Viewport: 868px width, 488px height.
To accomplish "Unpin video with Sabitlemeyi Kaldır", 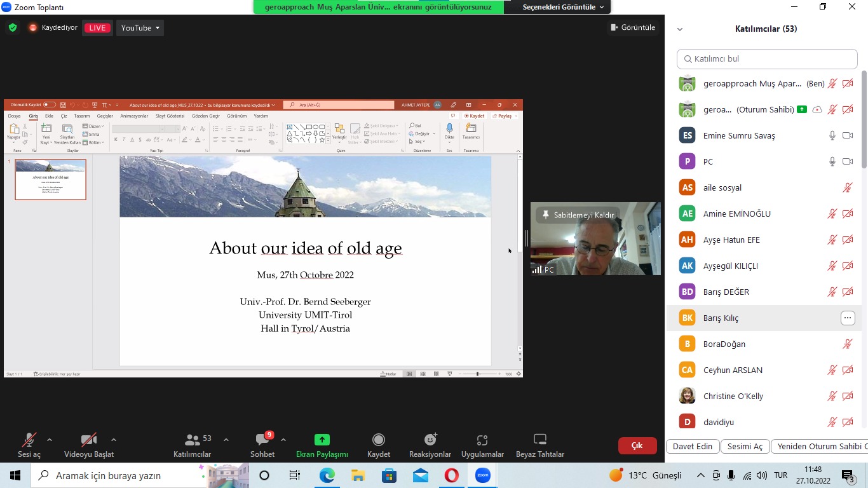I will click(578, 215).
